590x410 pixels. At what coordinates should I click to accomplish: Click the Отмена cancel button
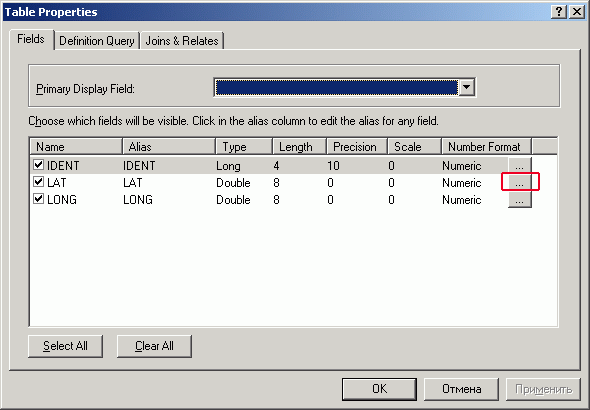[461, 389]
